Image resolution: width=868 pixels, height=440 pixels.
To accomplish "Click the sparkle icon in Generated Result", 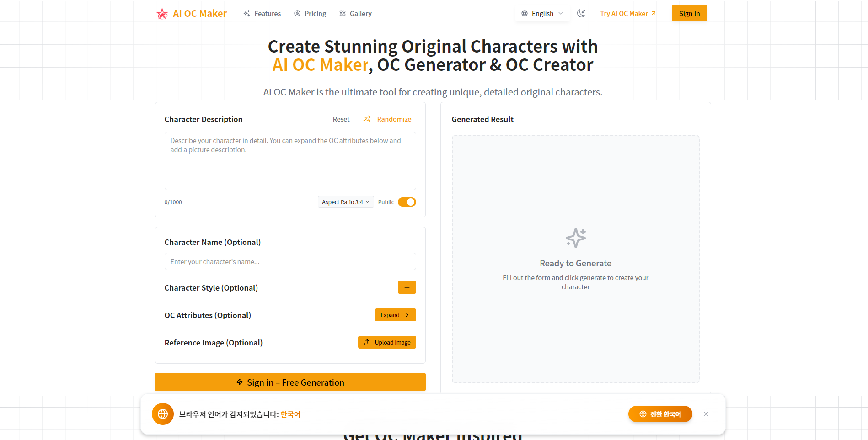I will pyautogui.click(x=575, y=238).
